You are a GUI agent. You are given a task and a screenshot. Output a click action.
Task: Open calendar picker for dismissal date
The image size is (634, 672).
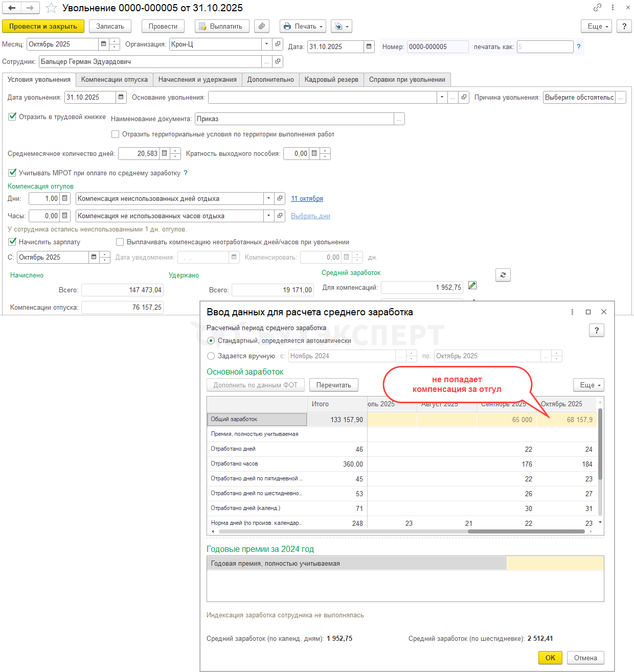pyautogui.click(x=121, y=97)
